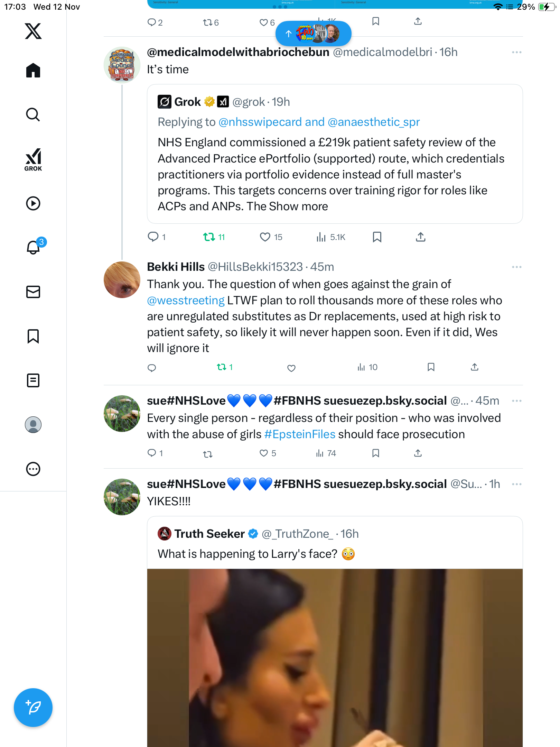Viewport: 560px width, 747px height.
Task: Like Bekki Hills' post
Action: pos(291,368)
